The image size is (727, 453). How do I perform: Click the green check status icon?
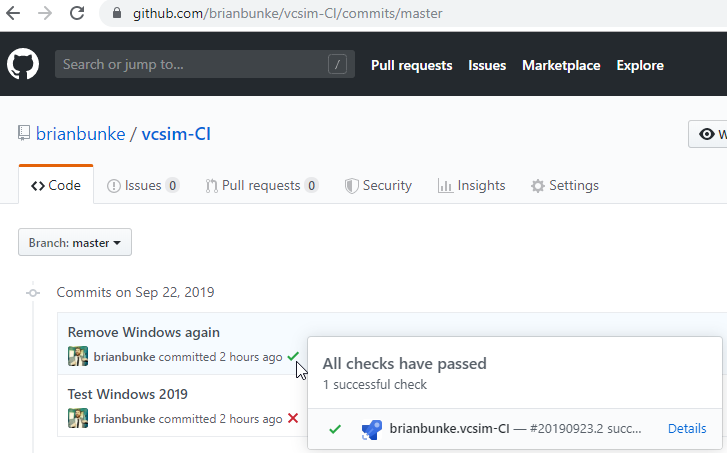pos(292,356)
